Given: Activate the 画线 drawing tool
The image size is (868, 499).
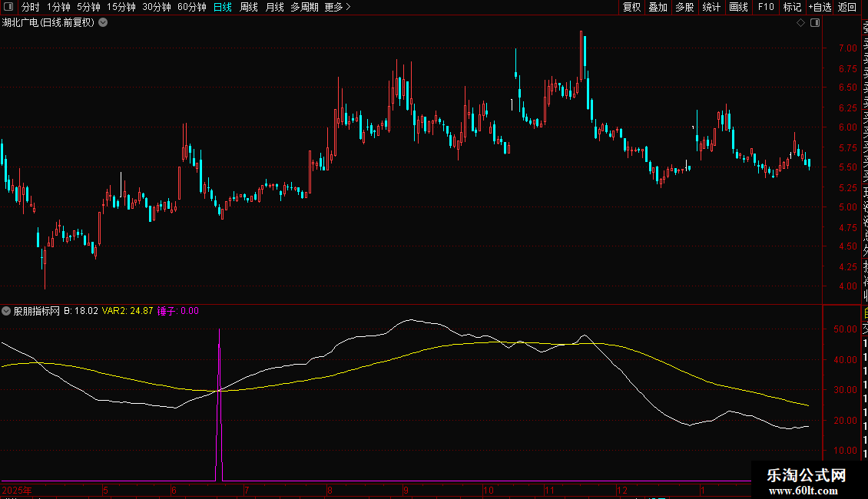Looking at the screenshot, I should [738, 7].
